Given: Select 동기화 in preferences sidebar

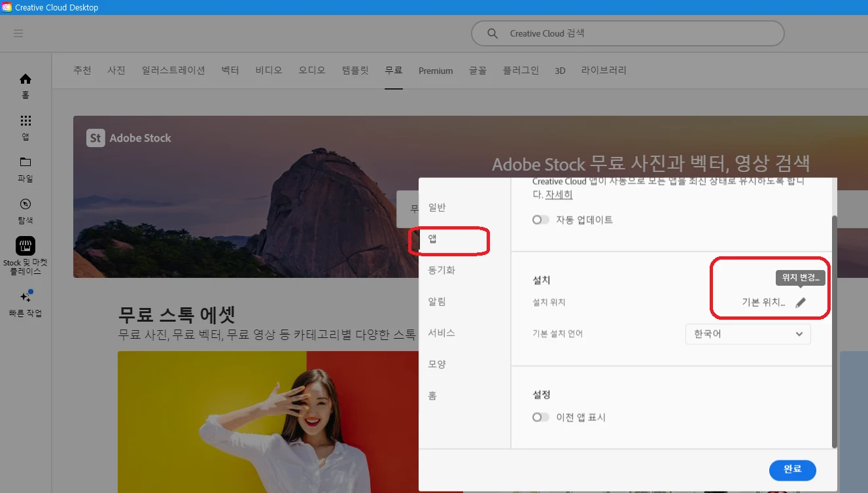Looking at the screenshot, I should [x=442, y=270].
